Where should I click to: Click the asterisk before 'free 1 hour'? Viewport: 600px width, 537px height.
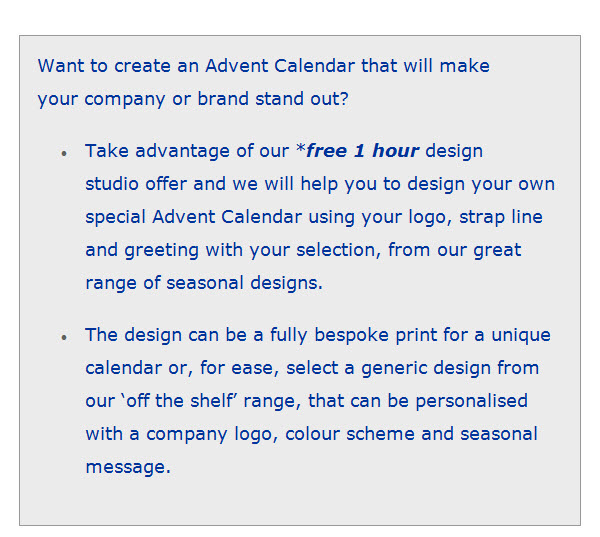click(301, 149)
